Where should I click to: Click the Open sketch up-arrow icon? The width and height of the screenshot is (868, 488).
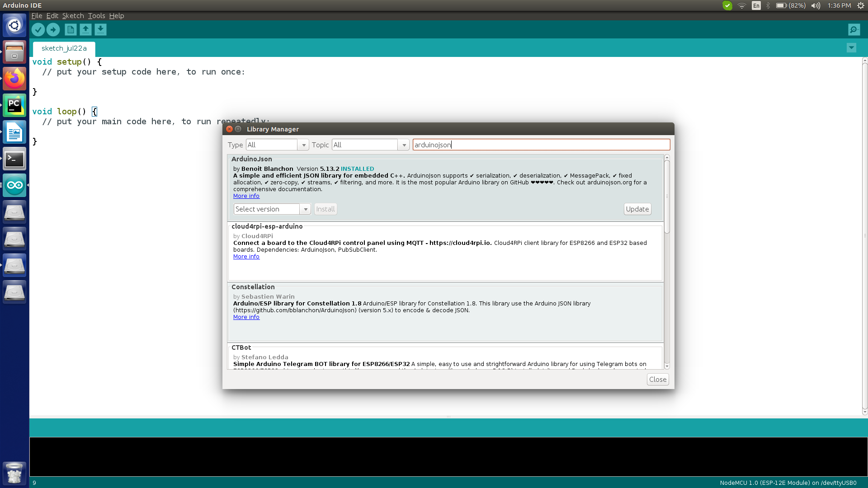click(85, 30)
